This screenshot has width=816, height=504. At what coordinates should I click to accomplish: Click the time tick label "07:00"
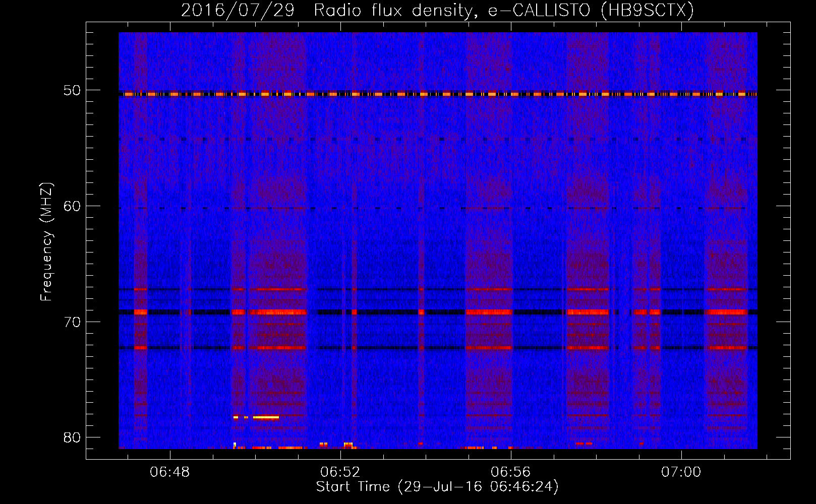(681, 472)
